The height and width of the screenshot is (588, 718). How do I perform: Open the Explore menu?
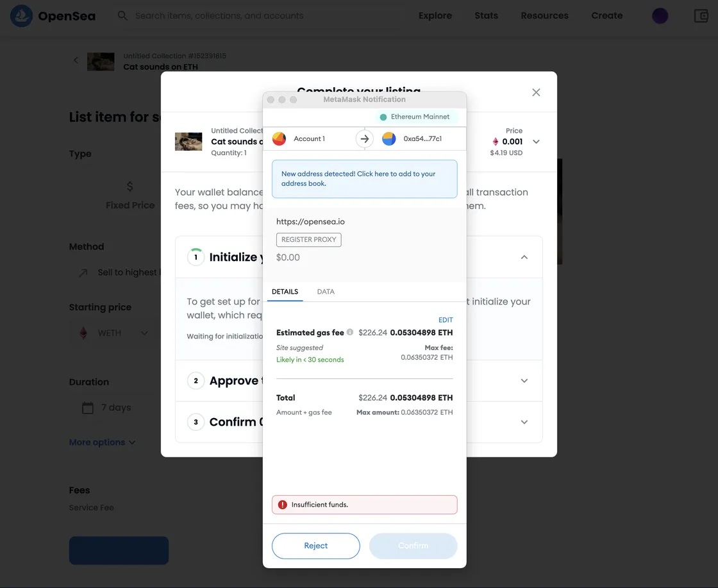tap(435, 15)
